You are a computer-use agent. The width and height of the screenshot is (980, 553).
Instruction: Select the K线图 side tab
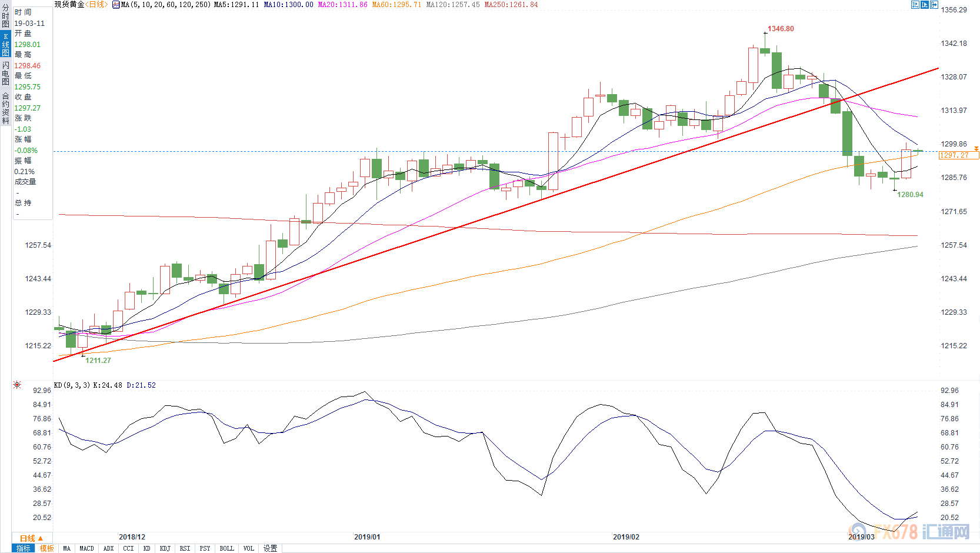tap(5, 45)
